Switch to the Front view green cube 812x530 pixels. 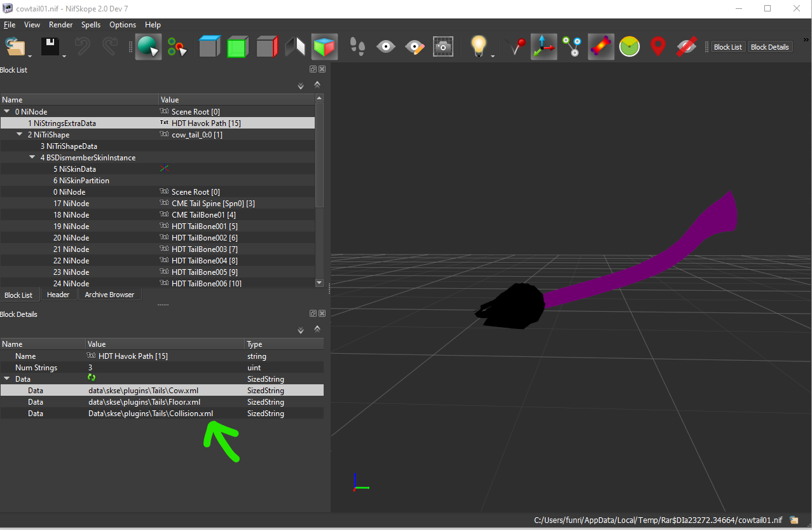[237, 46]
